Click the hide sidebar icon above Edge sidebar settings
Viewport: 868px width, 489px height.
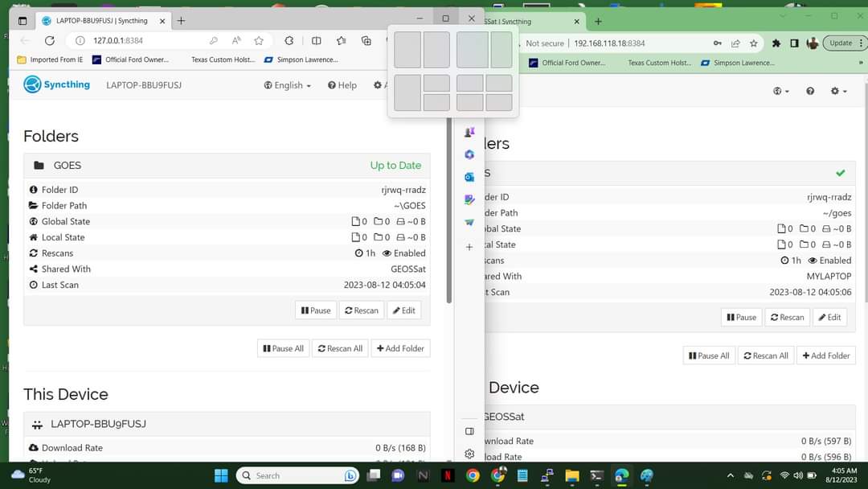coord(469,431)
